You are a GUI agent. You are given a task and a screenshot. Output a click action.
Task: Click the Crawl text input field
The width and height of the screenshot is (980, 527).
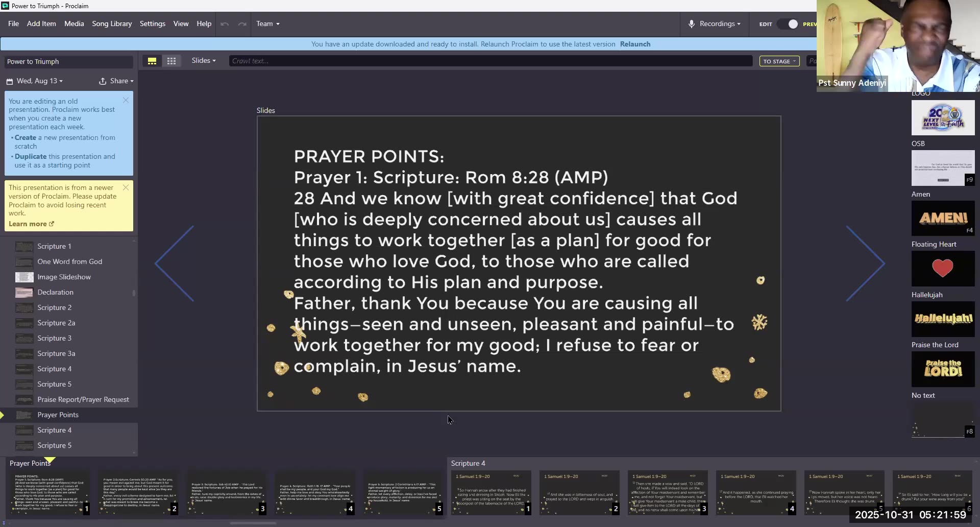(491, 61)
